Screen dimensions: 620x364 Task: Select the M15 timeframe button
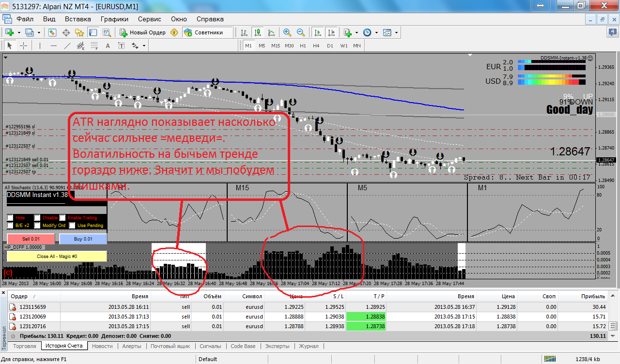point(276,45)
